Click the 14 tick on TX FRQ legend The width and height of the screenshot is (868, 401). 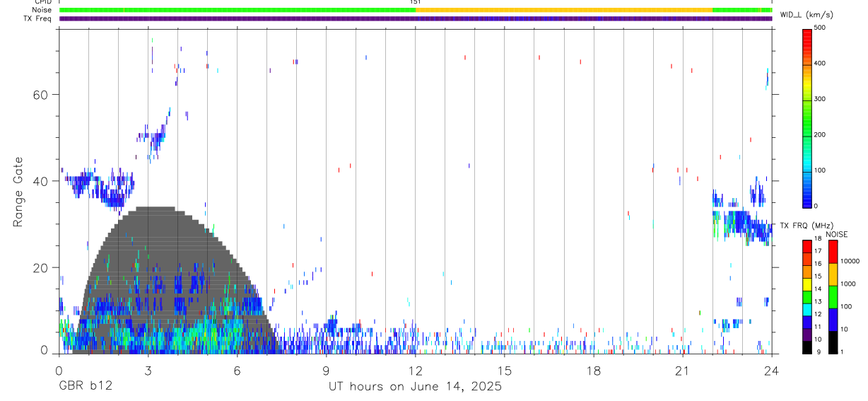816,289
